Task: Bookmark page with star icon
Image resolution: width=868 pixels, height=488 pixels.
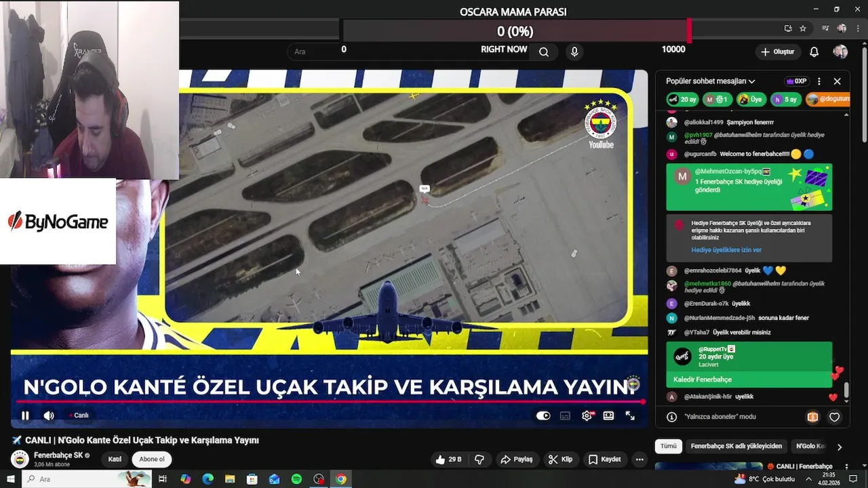Action: 803,28
